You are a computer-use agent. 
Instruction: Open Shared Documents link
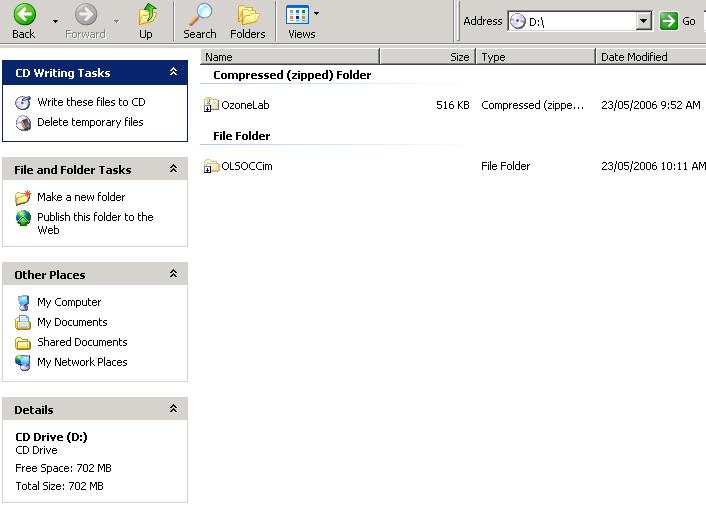tap(82, 342)
